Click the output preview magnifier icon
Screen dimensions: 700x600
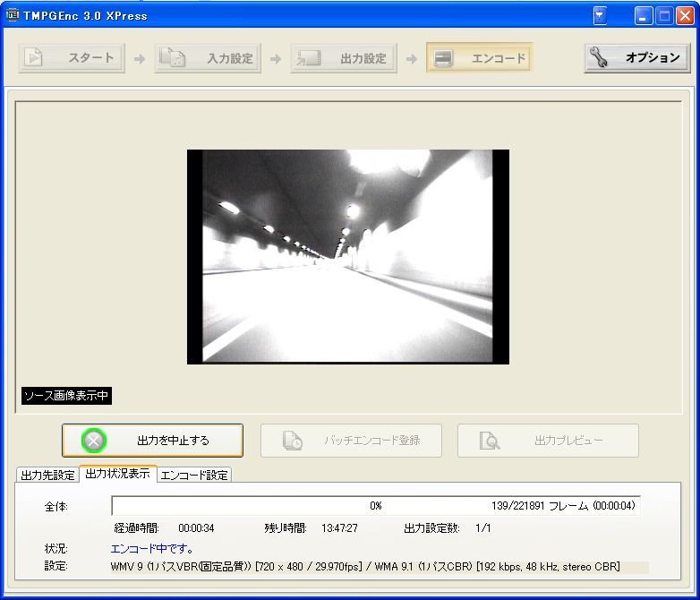(490, 441)
